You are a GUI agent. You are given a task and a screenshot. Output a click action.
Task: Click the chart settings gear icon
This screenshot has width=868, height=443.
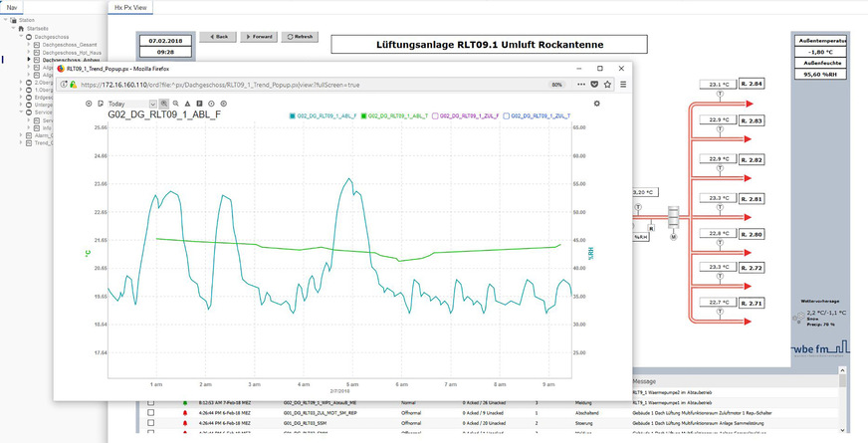[596, 103]
